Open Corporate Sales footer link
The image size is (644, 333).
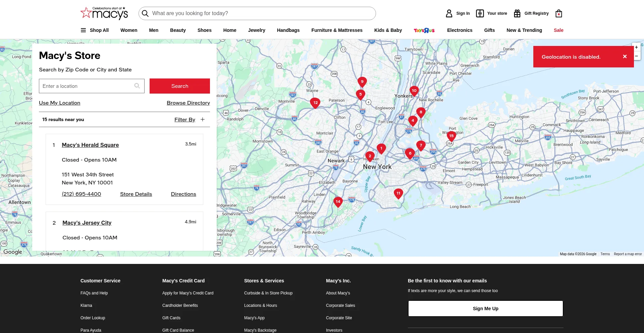[x=340, y=306]
